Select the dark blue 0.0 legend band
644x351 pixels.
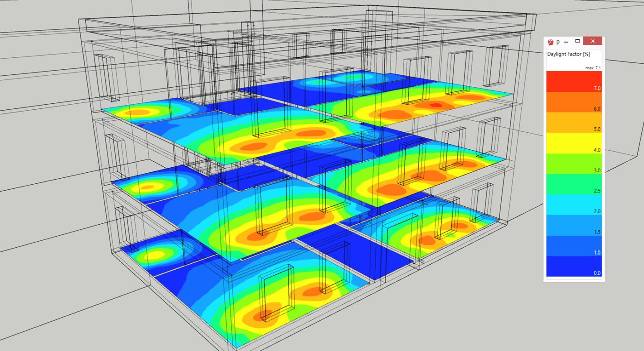click(x=574, y=267)
